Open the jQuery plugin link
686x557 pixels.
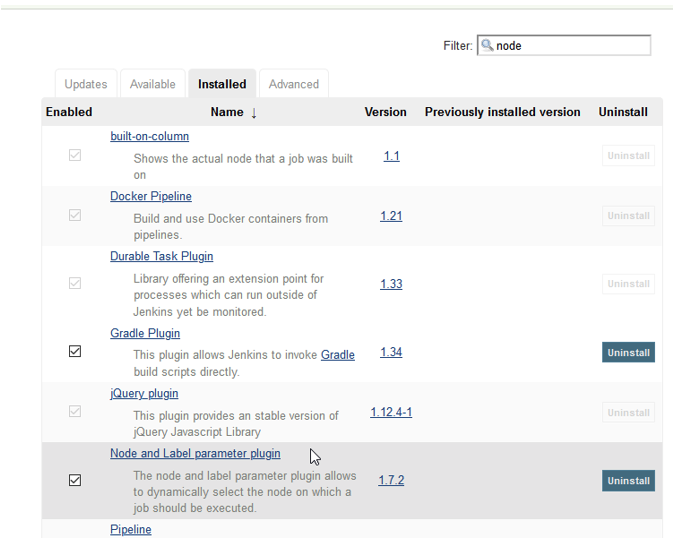coord(144,393)
